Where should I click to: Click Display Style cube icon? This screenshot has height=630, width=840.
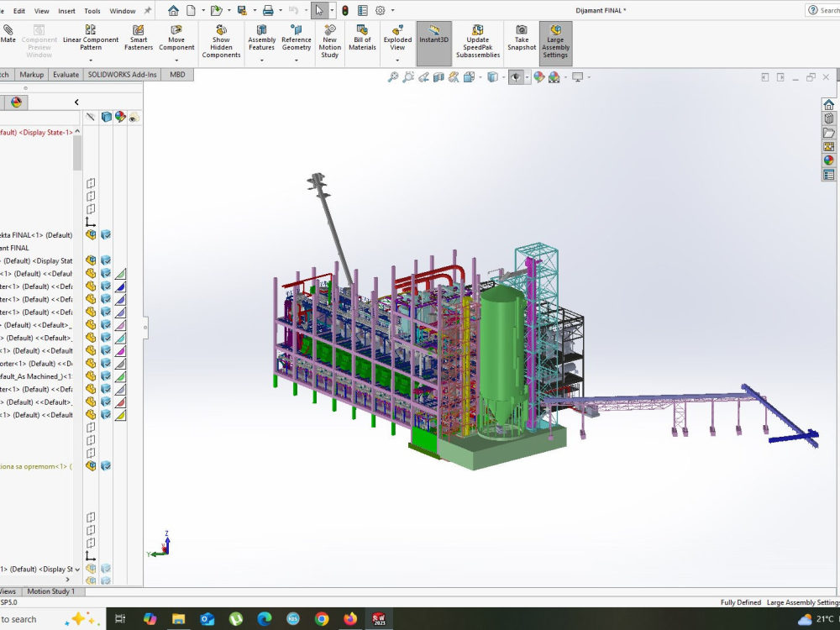coord(493,77)
